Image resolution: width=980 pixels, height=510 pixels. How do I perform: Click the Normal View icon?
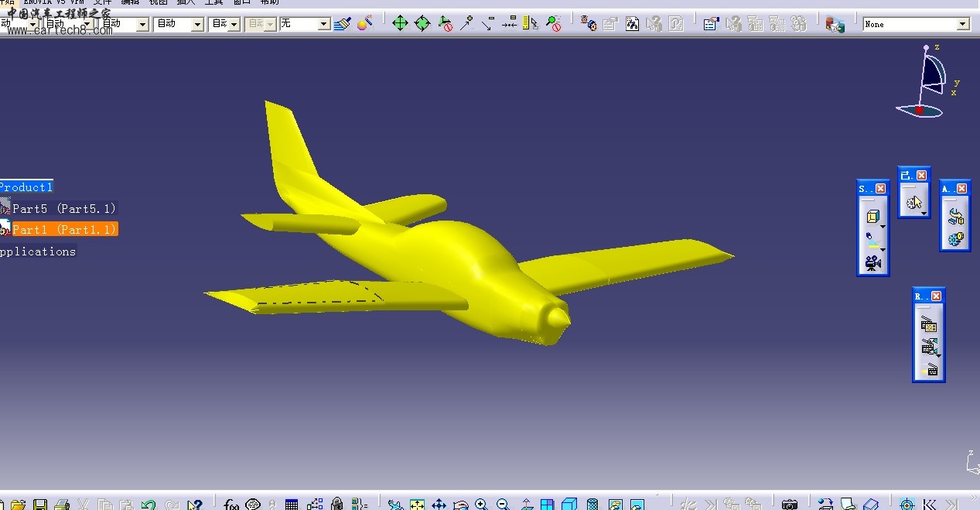click(526, 505)
